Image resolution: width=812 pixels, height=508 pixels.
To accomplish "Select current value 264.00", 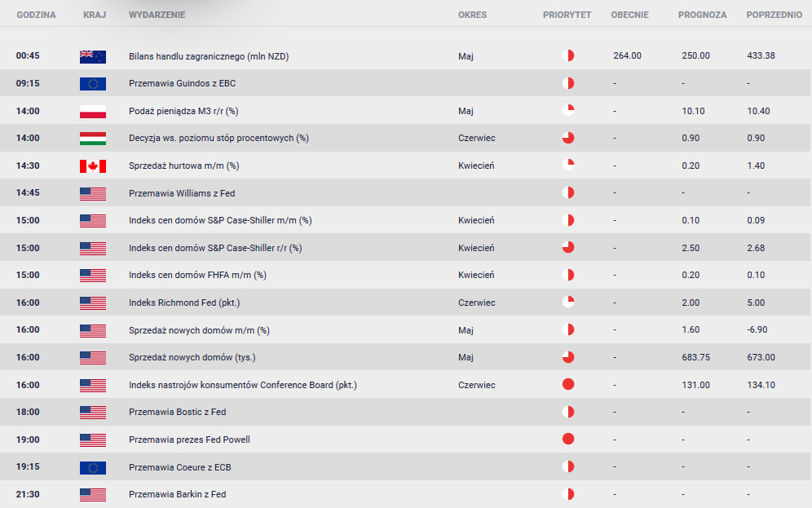I will pyautogui.click(x=627, y=55).
